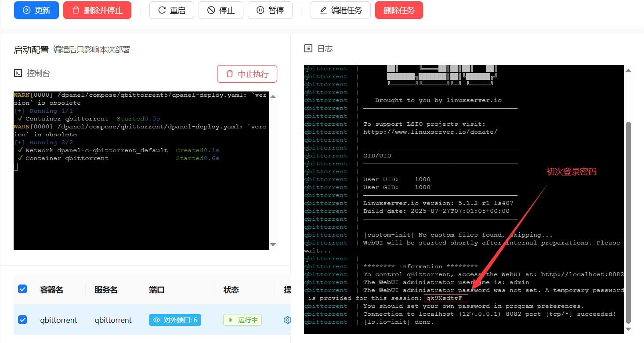The width and height of the screenshot is (644, 343).
Task: Click the red 删除并停止 button
Action: 97,10
